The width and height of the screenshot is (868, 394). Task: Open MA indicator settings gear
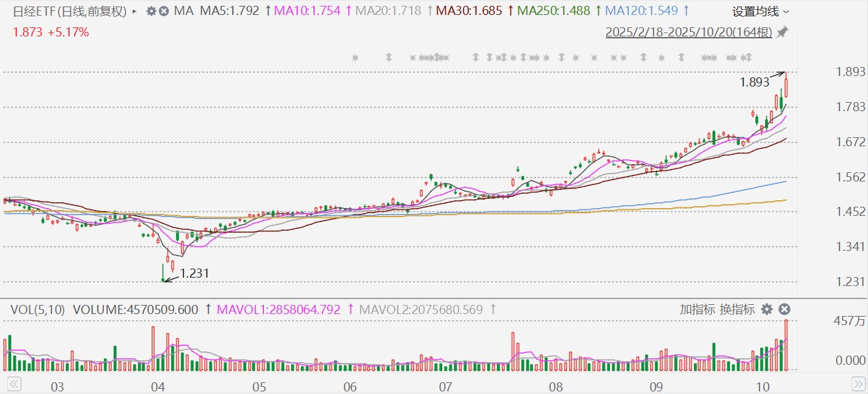pos(151,11)
